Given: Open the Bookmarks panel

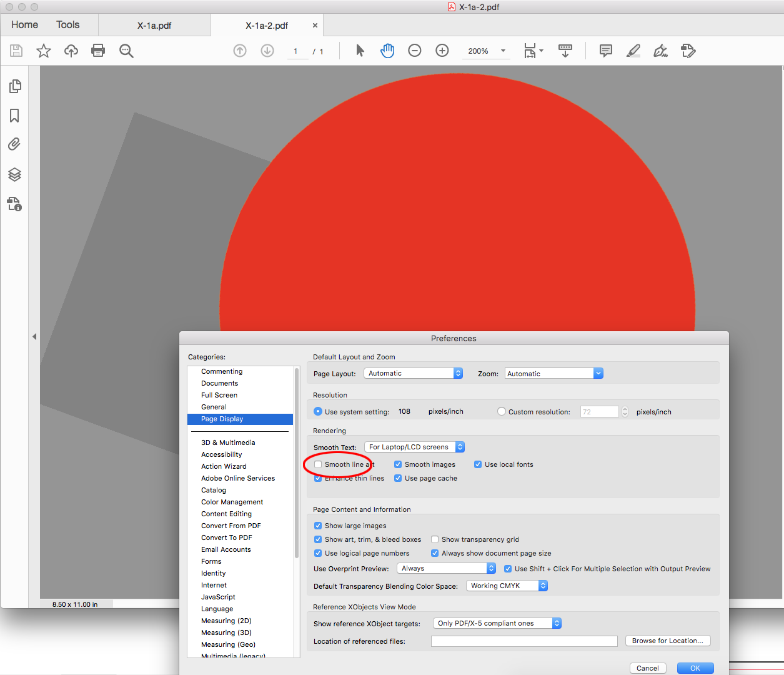Looking at the screenshot, I should point(14,115).
